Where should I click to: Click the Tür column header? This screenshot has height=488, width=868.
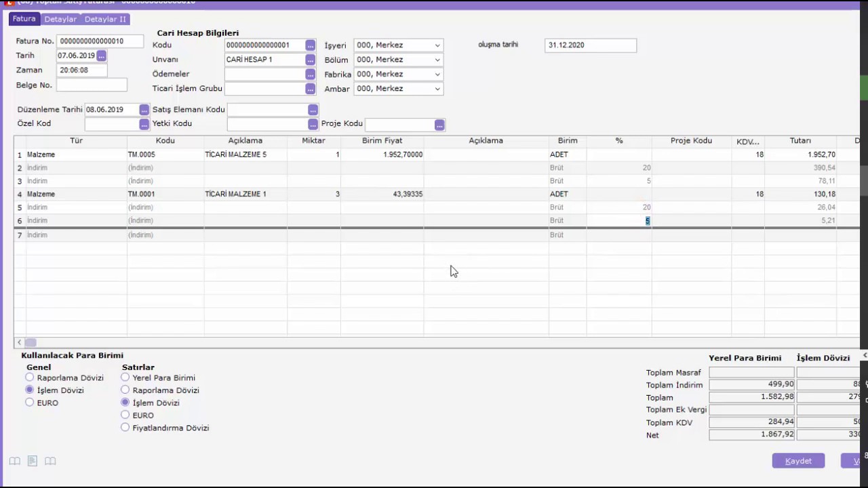(x=76, y=141)
